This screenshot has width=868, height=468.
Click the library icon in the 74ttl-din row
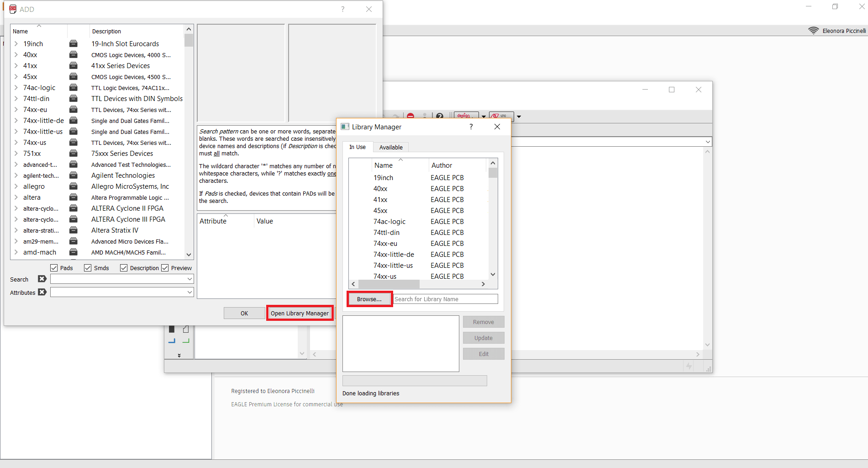(73, 99)
